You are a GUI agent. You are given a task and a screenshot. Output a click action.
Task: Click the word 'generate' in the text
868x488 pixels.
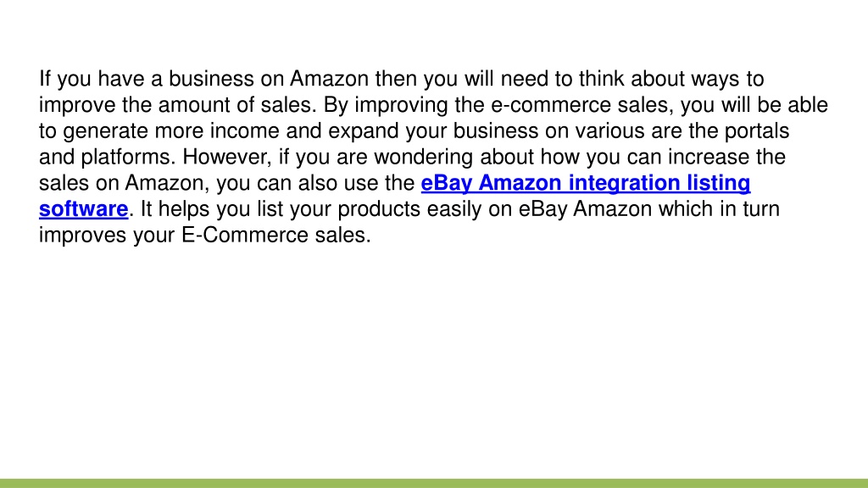[x=105, y=131]
